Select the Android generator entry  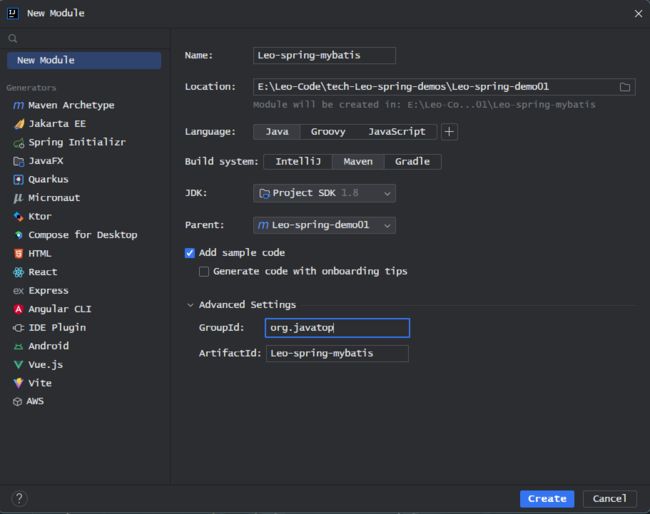tap(41, 346)
